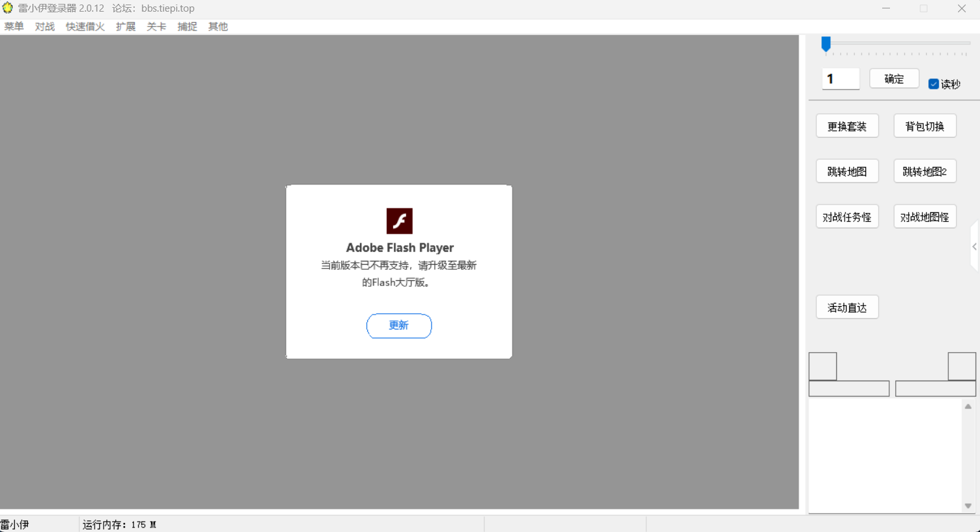Image resolution: width=980 pixels, height=532 pixels.
Task: Click the 确定 confirm button
Action: point(894,79)
